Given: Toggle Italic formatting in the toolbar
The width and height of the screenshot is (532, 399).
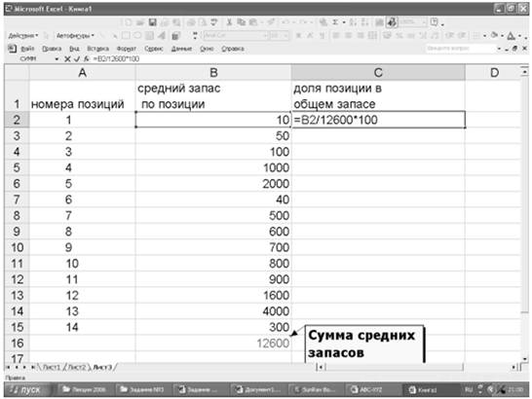Looking at the screenshot, I should 310,35.
